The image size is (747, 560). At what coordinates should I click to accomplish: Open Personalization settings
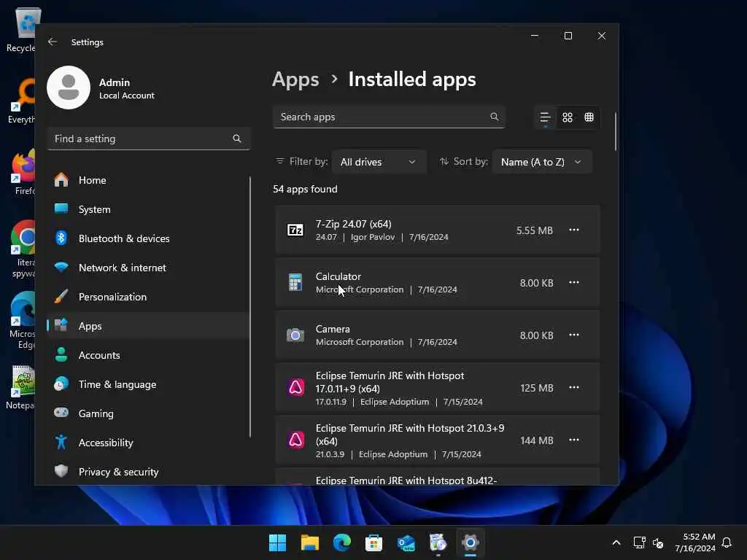tap(148, 297)
